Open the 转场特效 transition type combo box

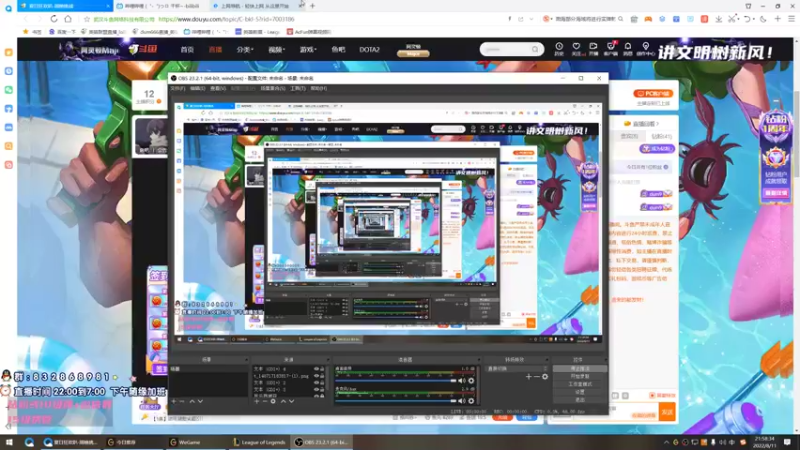(x=517, y=368)
